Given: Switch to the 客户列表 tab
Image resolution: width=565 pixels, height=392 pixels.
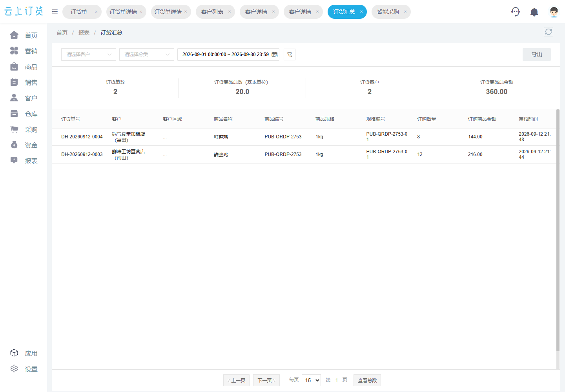Looking at the screenshot, I should tap(212, 12).
